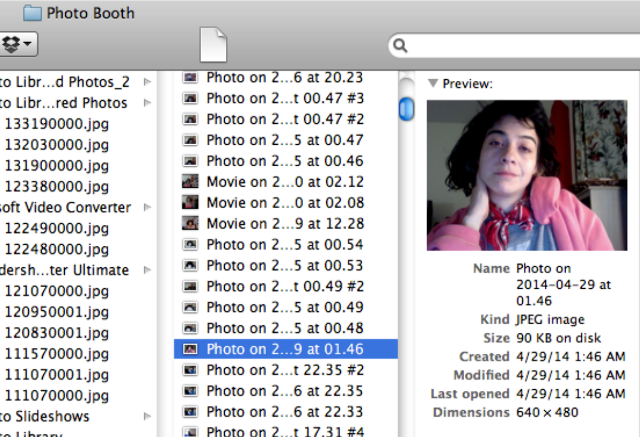Image resolution: width=640 pixels, height=437 pixels.
Task: Select the 'Libr...d Photos_2' folder row
Action: 78,82
